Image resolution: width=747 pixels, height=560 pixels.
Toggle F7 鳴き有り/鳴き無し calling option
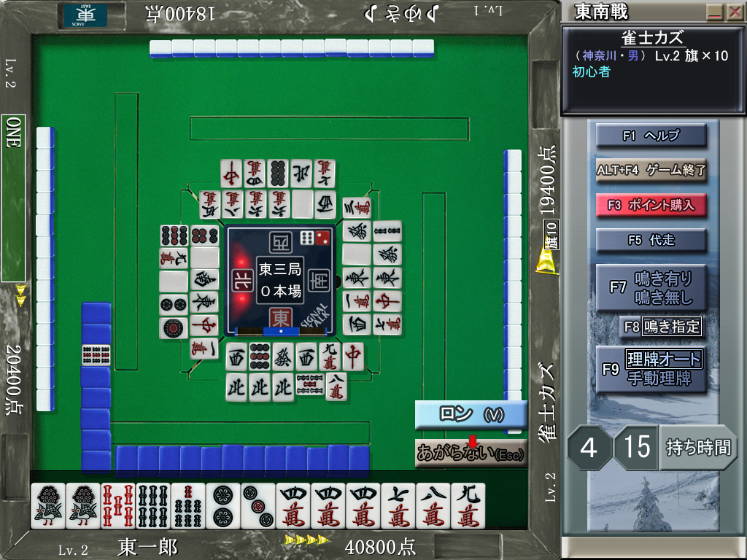[x=651, y=287]
